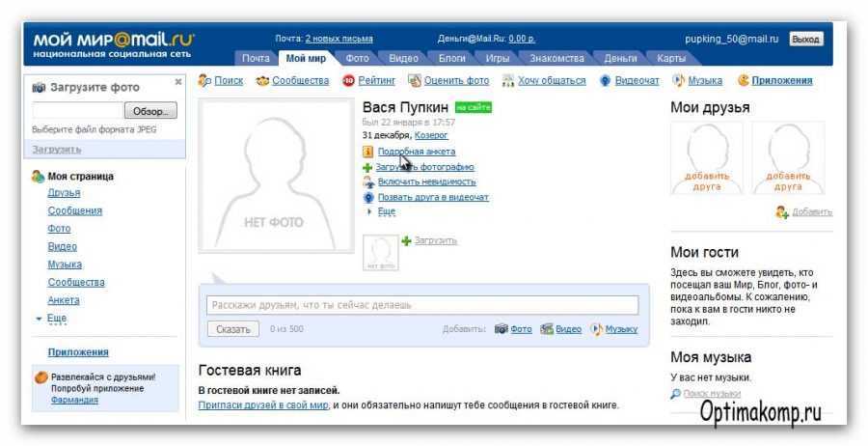This screenshot has height=446, width=868.
Task: Click the Мой Мир@mail.ru logo
Action: tap(114, 43)
